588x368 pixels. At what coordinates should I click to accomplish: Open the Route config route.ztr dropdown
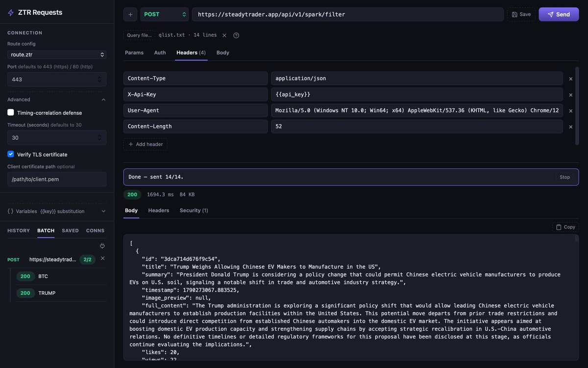coord(57,54)
